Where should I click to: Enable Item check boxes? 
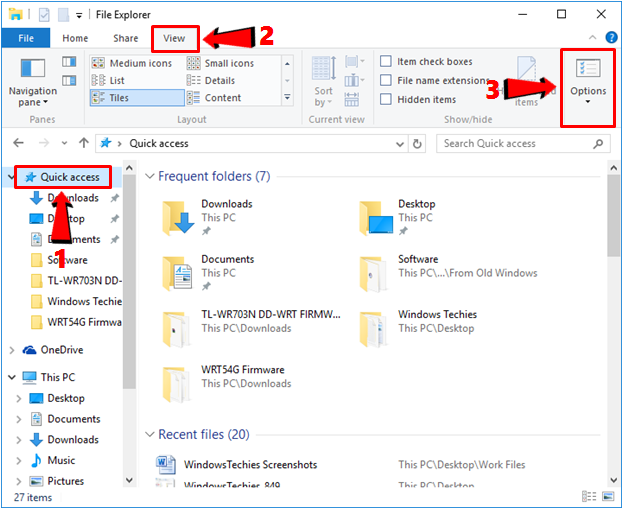[386, 62]
